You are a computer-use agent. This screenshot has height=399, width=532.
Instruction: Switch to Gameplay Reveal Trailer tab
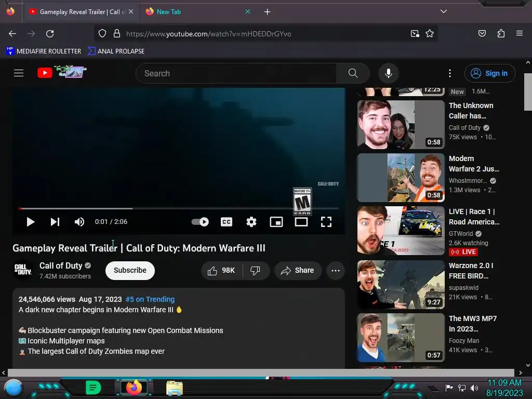(x=81, y=12)
